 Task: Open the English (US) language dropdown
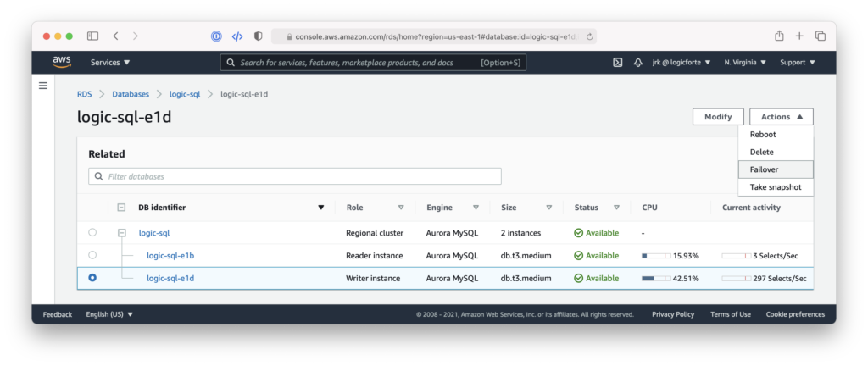[109, 314]
